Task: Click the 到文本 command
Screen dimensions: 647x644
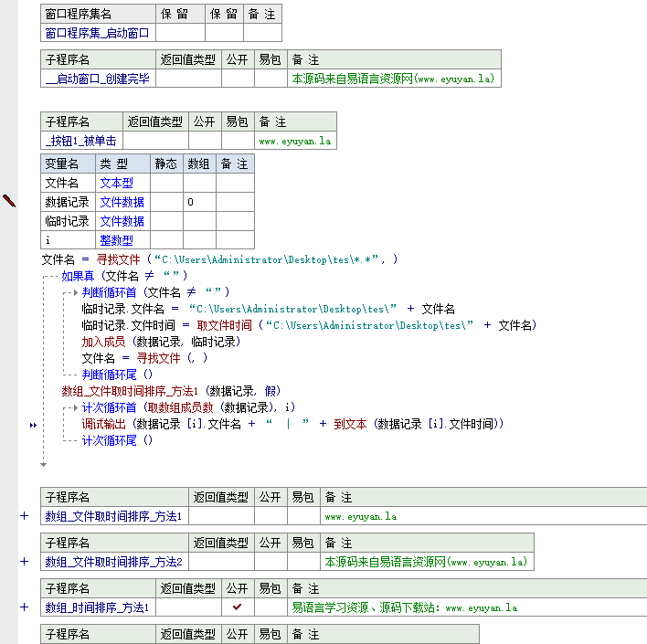Action: (x=350, y=424)
